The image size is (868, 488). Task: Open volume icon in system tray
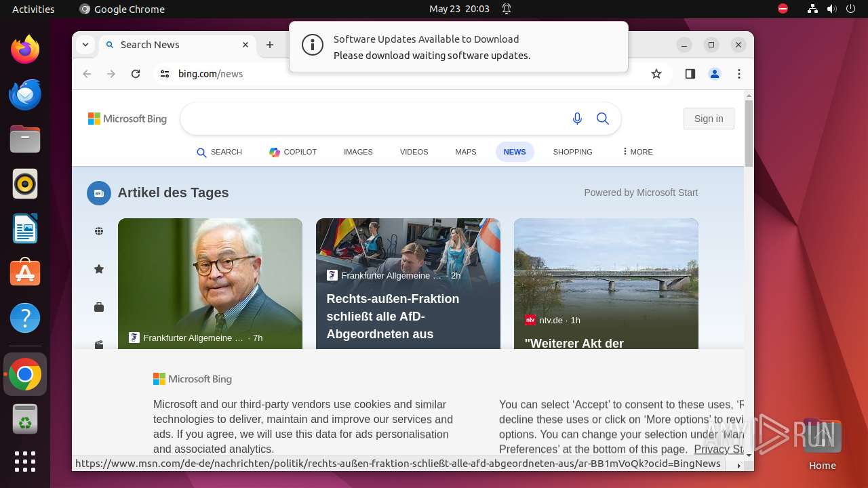coord(831,9)
